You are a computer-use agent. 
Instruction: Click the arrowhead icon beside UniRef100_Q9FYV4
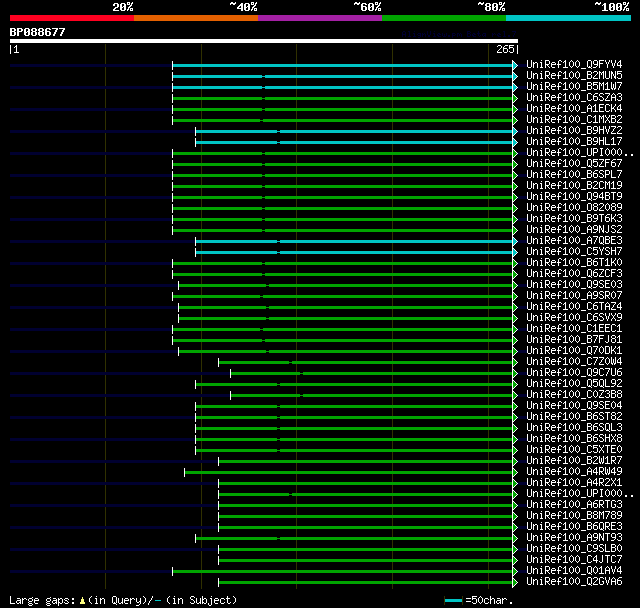click(515, 65)
